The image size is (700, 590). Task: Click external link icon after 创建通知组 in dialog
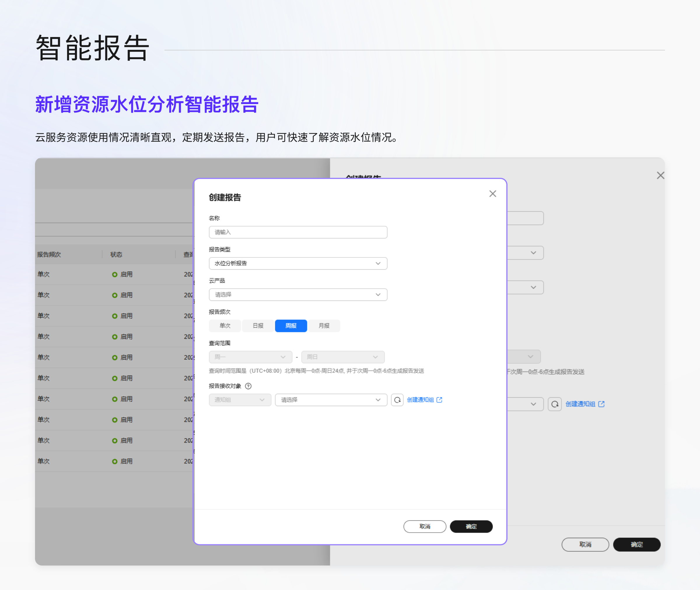439,400
